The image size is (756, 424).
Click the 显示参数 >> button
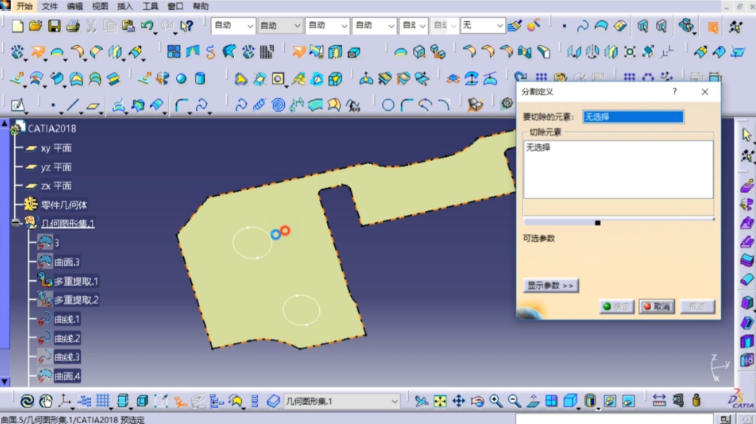click(551, 286)
